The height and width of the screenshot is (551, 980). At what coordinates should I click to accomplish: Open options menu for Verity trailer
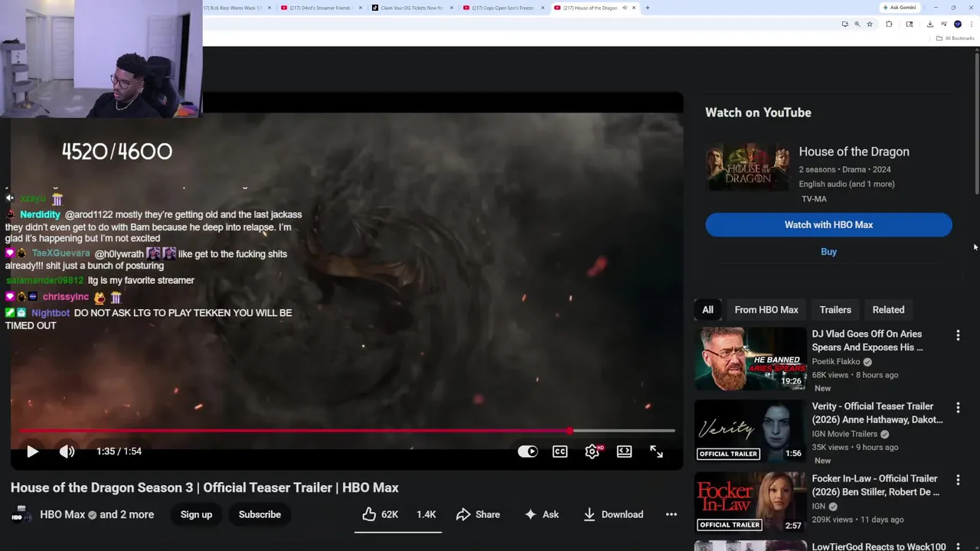(x=958, y=408)
